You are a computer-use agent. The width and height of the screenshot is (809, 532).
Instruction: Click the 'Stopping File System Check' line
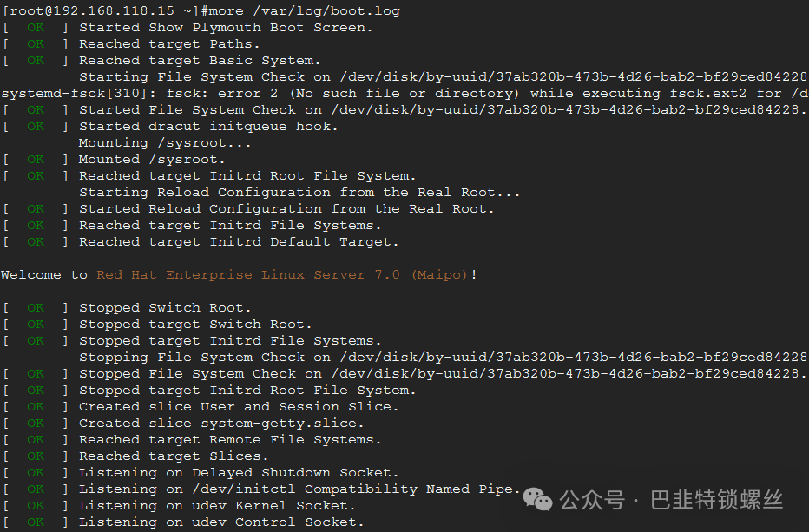444,357
